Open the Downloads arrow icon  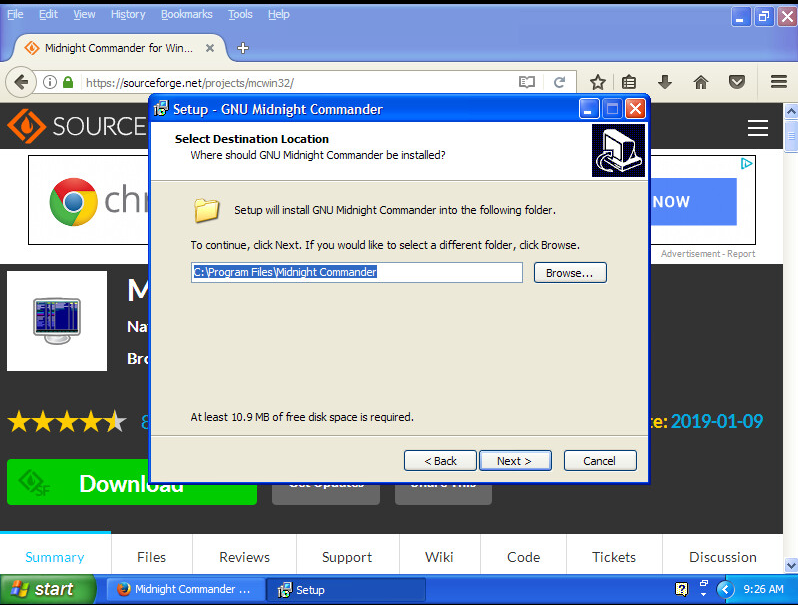(x=665, y=82)
